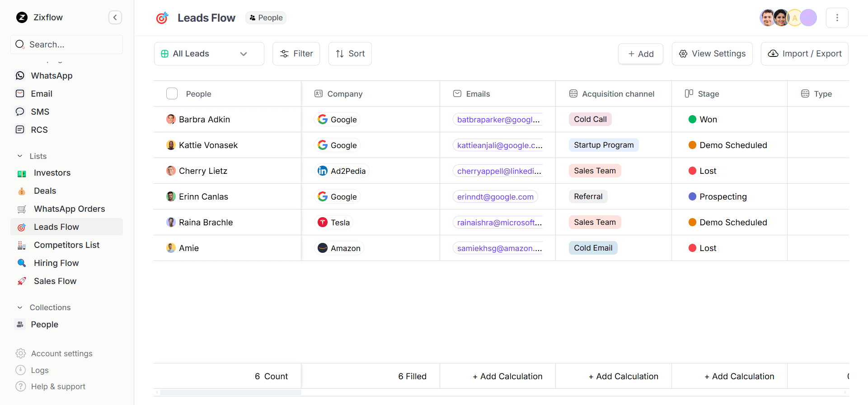Add Calculation under the Emails column
This screenshot has height=405, width=868.
click(507, 376)
